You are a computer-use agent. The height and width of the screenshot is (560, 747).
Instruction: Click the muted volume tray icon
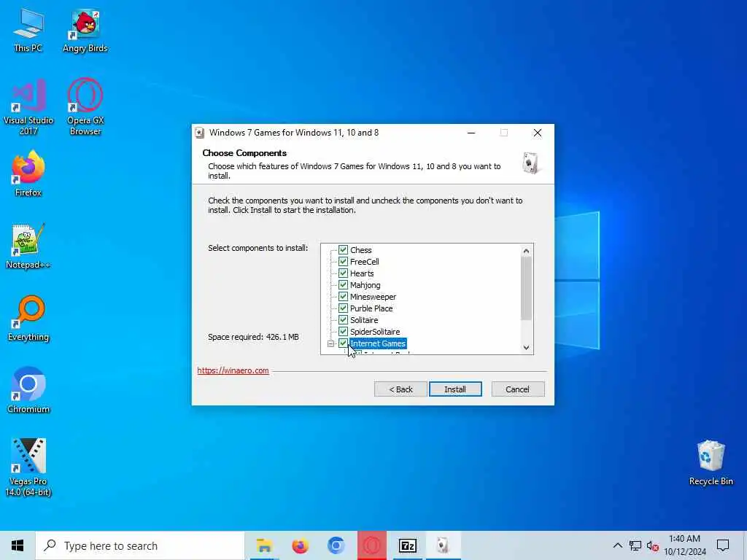652,545
